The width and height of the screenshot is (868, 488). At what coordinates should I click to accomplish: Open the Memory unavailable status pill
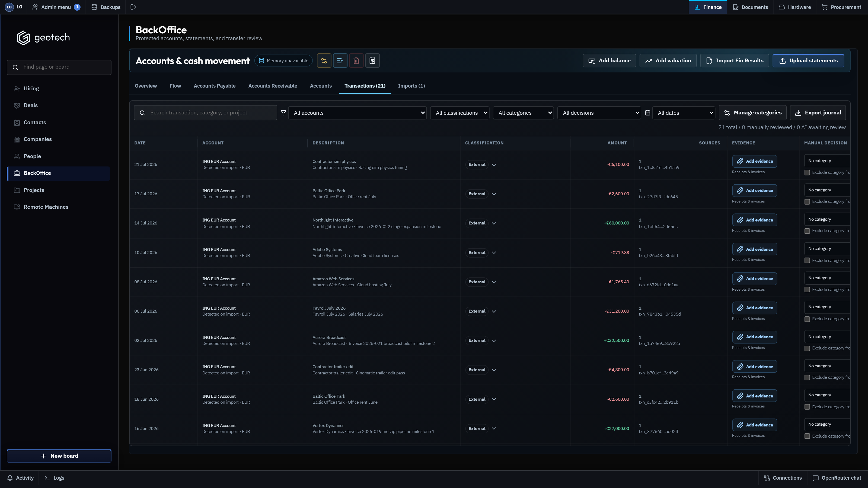pos(284,61)
